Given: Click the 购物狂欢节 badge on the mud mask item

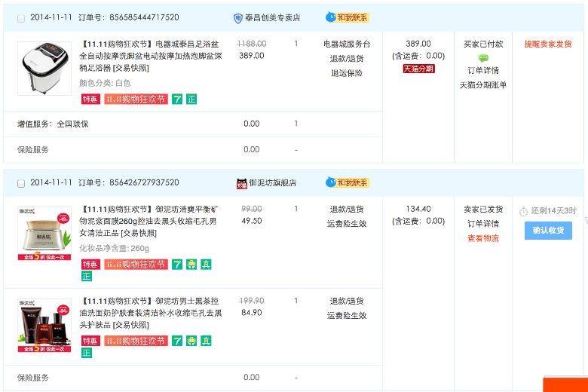Looking at the screenshot, I should 136,265.
